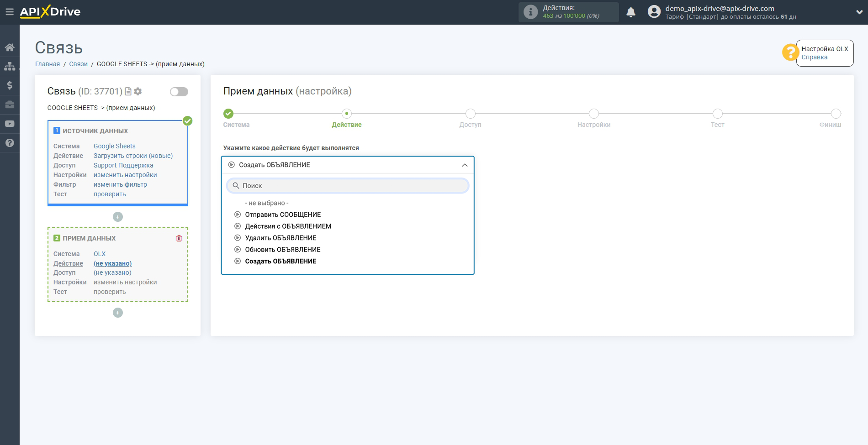The image size is (868, 445).
Task: Open the video tutorials sidebar icon
Action: 10,124
